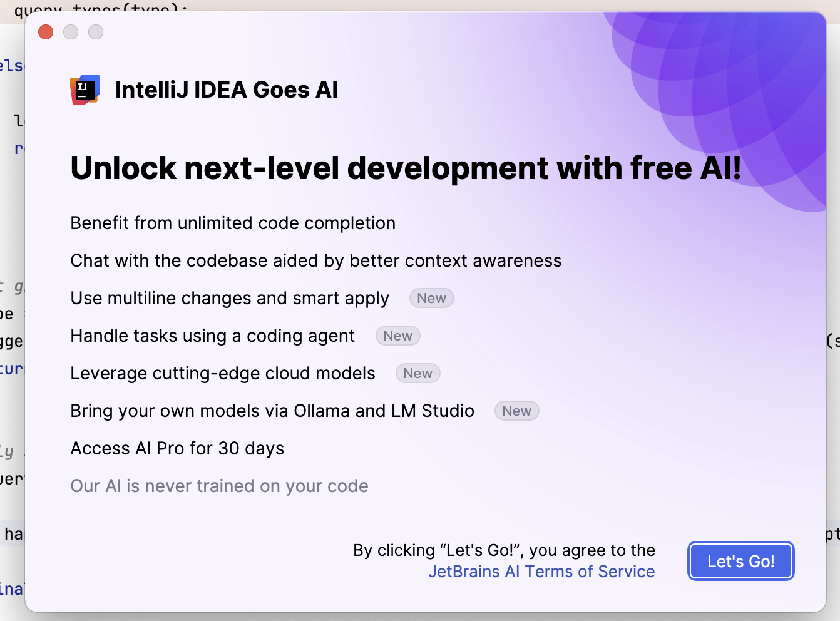
Task: Select the 'Benefit from unlimited code completion' line
Action: tap(233, 223)
